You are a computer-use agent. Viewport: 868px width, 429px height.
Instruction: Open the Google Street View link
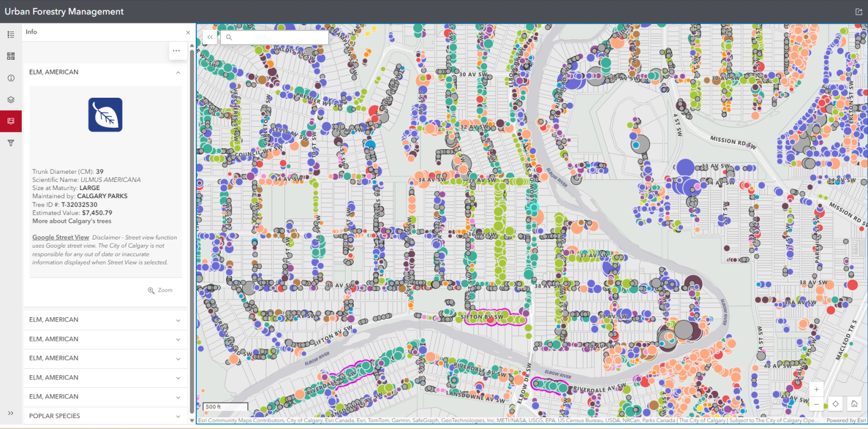[60, 237]
